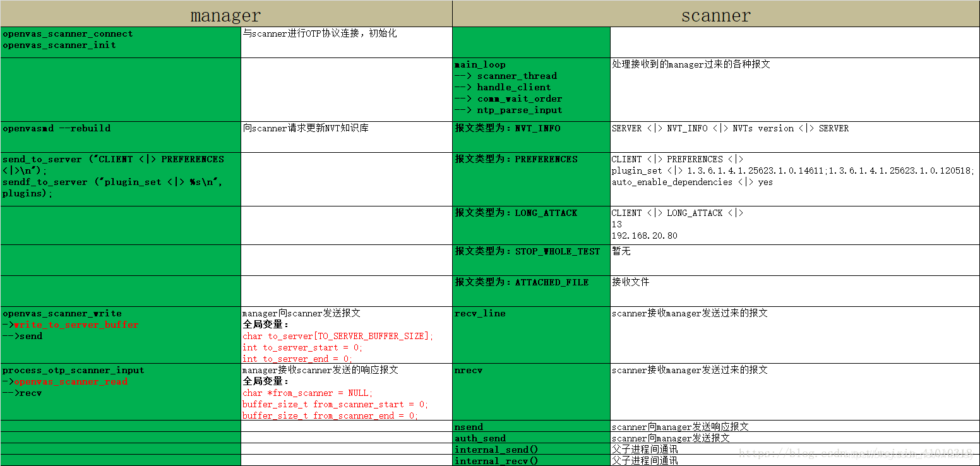This screenshot has width=980, height=466.
Task: Click "全局变量：" above the from_scanner declaration
Action: [x=266, y=381]
